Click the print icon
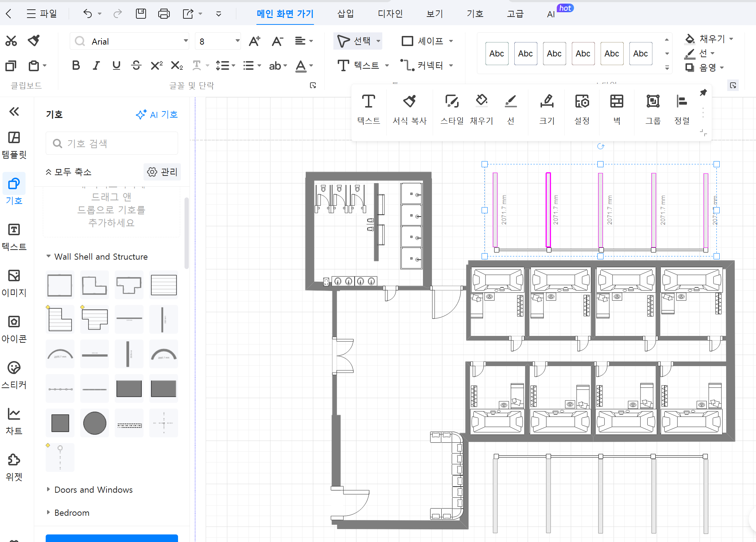Viewport: 756px width, 542px height. pos(164,14)
